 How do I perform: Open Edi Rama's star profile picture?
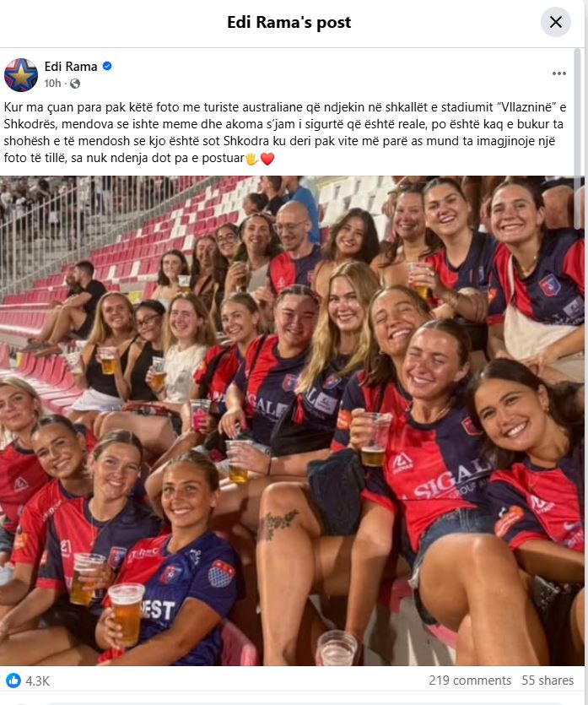pos(20,74)
